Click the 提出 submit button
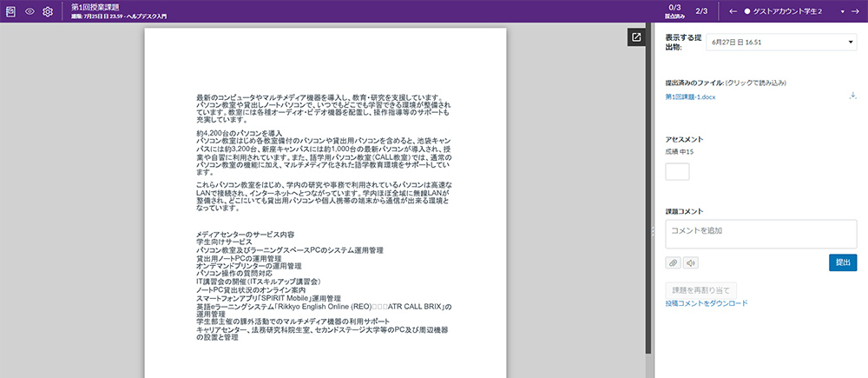Image resolution: width=868 pixels, height=378 pixels. pyautogui.click(x=842, y=262)
